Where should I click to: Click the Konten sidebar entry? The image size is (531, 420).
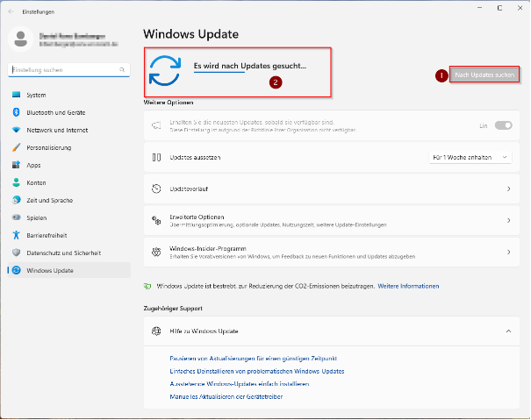pos(68,182)
